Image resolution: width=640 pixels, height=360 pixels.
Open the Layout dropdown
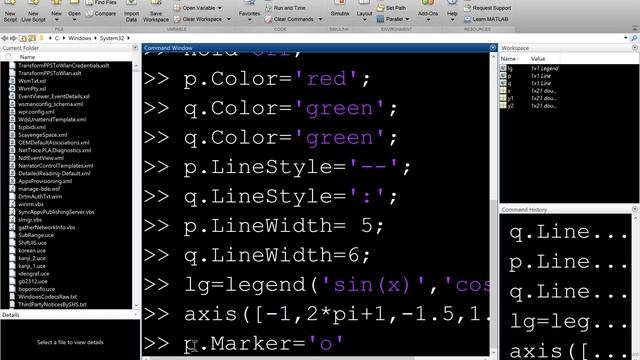364,11
